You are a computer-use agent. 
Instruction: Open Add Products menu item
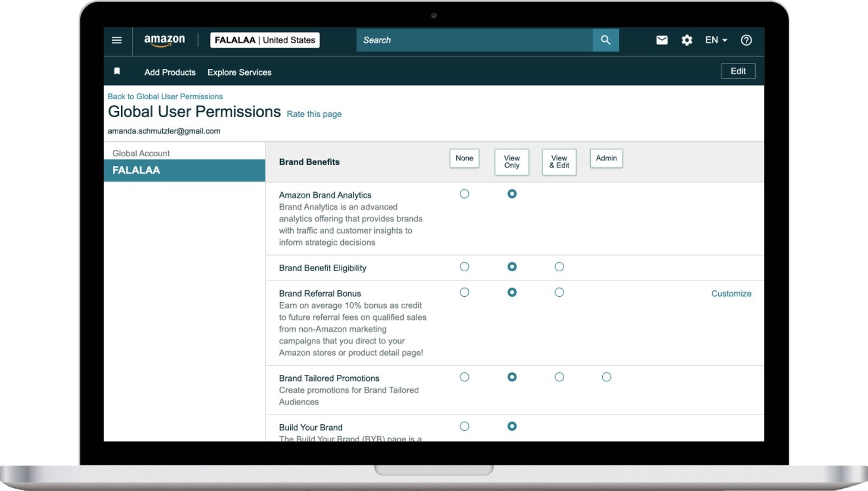170,72
